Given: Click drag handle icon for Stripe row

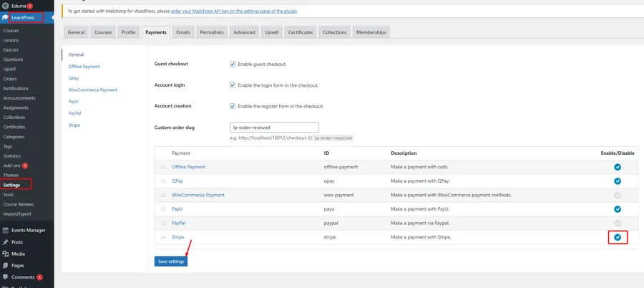Looking at the screenshot, I should pos(163,236).
